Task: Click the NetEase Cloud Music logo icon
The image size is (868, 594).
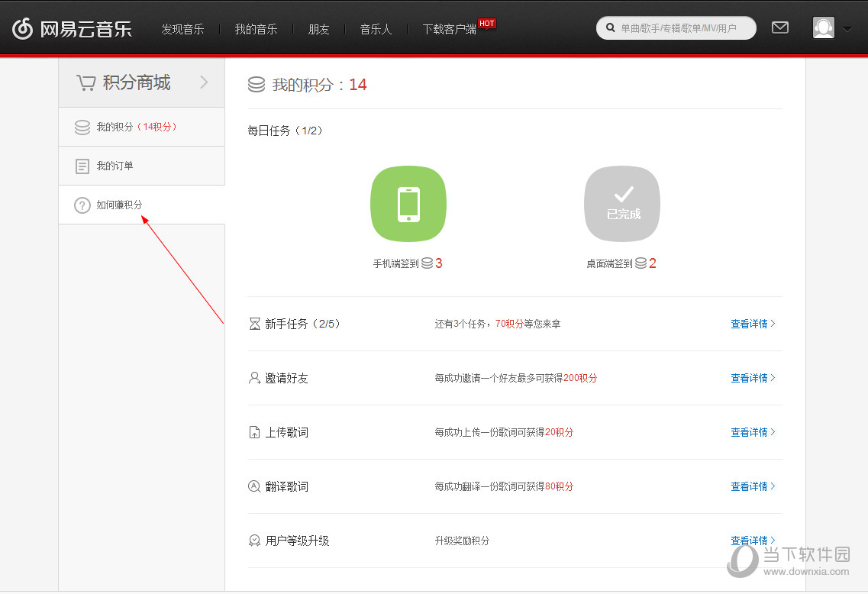Action: point(23,27)
